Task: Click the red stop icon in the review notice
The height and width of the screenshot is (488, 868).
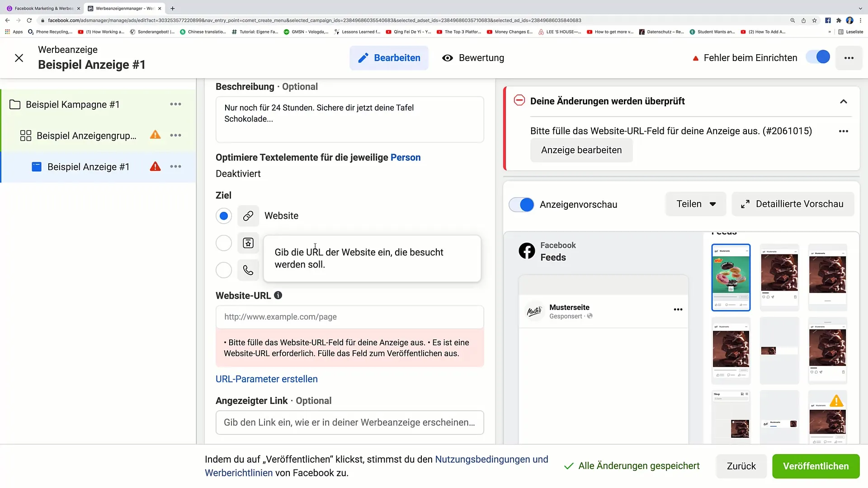Action: pos(519,100)
